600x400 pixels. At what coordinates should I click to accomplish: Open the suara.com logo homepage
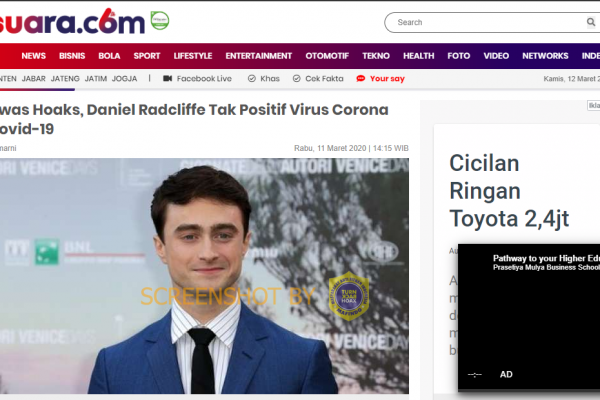[x=72, y=22]
